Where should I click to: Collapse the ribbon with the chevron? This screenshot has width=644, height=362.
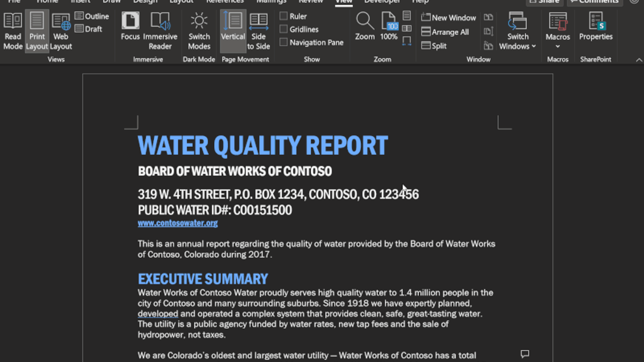coord(639,60)
